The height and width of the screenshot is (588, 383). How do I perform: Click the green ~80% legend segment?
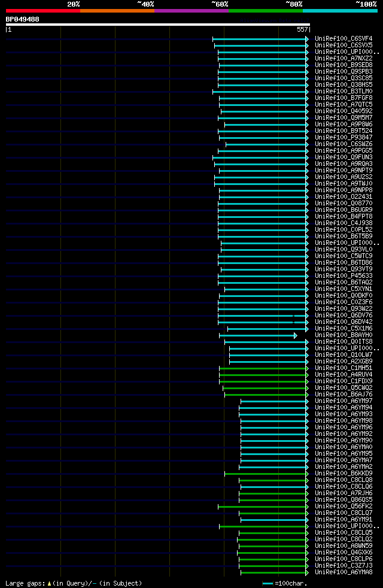(266, 11)
